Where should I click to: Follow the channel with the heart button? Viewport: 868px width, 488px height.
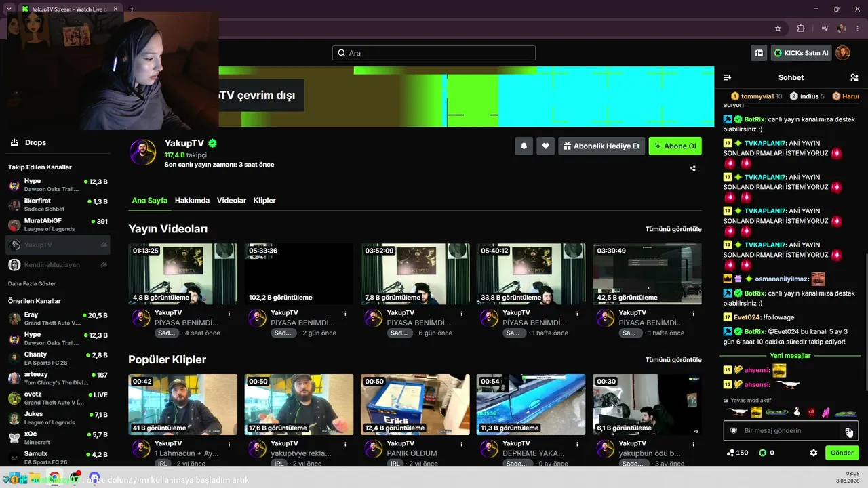545,146
